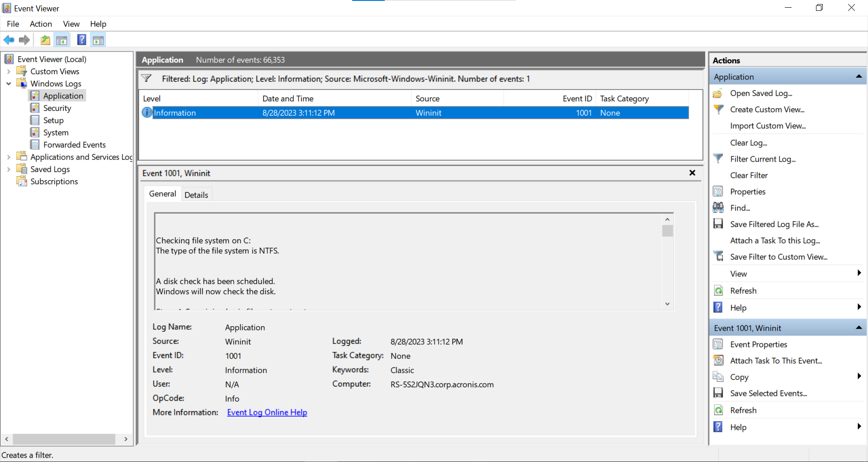
Task: Collapse the Windows Logs tree node
Action: click(9, 84)
